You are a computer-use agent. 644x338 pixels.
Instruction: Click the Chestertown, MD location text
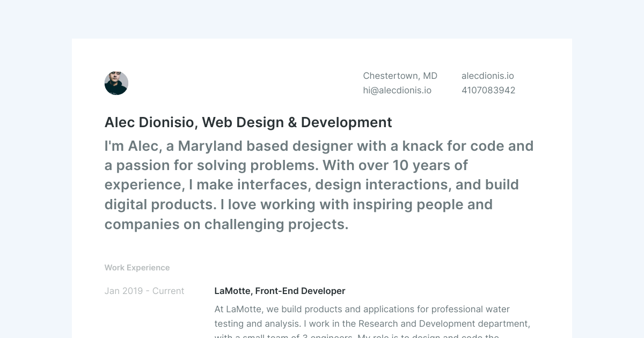[x=400, y=76]
